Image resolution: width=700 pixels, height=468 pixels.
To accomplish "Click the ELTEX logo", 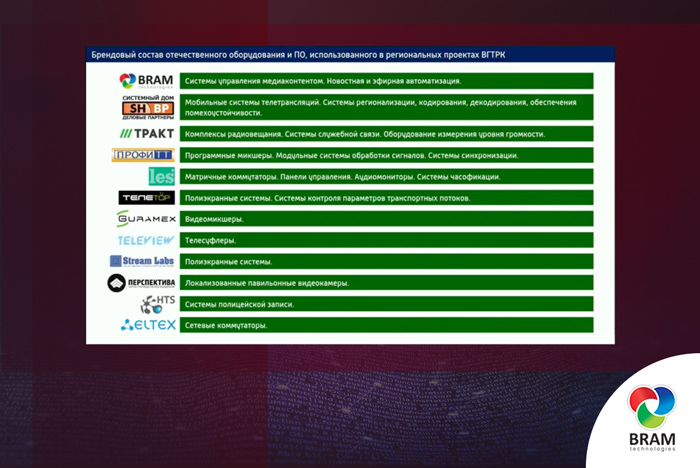I will [x=148, y=325].
